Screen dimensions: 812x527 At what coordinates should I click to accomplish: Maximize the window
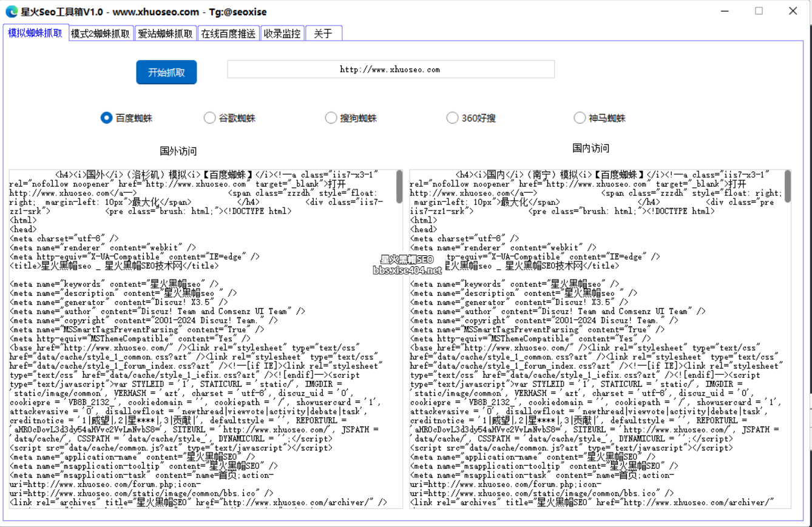point(759,11)
